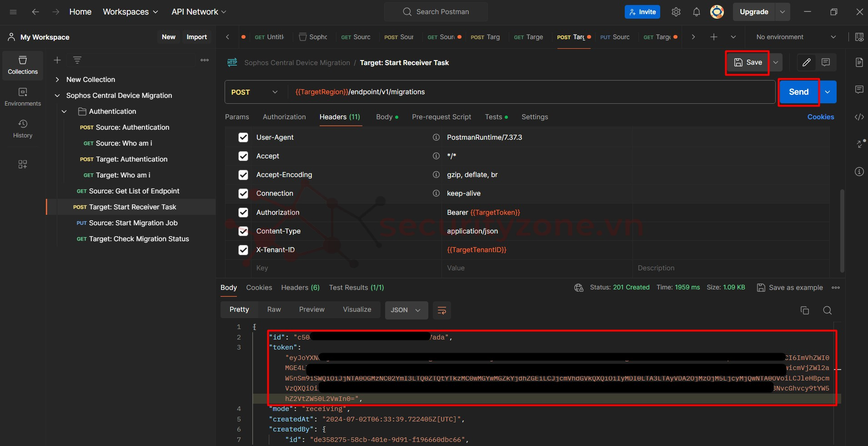Click the Import button
Screen dimensions: 868x446
pos(197,37)
